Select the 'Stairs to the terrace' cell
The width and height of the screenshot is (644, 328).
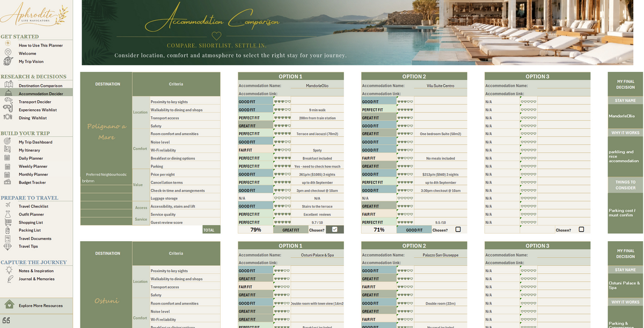317,206
